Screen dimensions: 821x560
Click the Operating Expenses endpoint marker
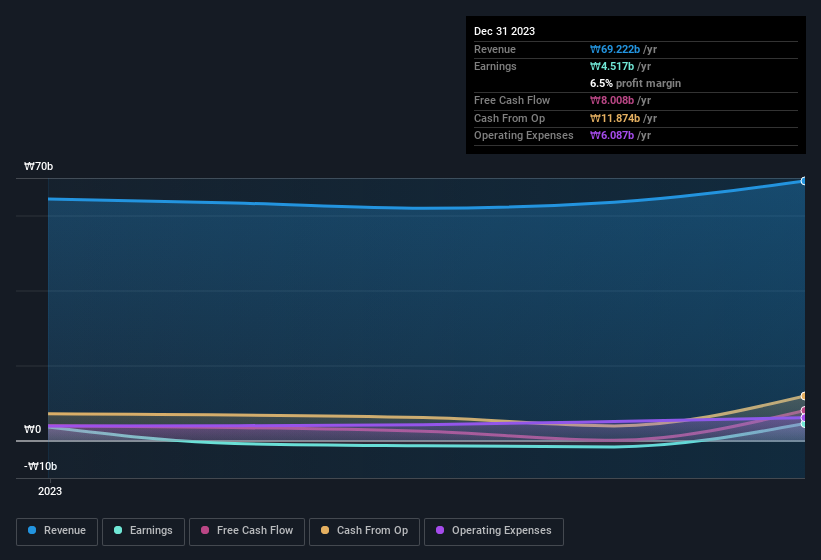(803, 418)
